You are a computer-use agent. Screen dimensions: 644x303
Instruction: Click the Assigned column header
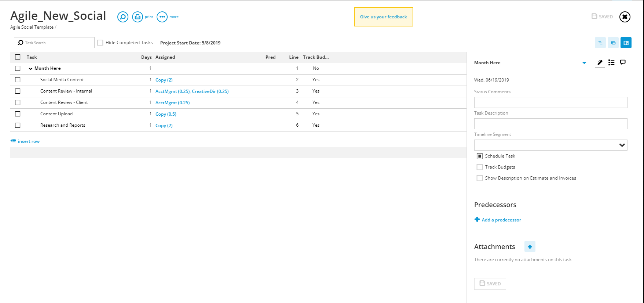point(165,57)
